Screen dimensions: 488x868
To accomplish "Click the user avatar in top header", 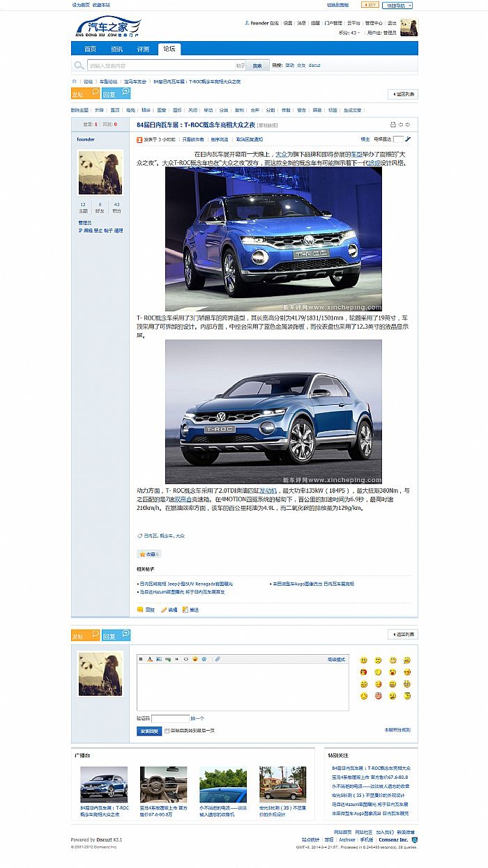I will [x=409, y=27].
